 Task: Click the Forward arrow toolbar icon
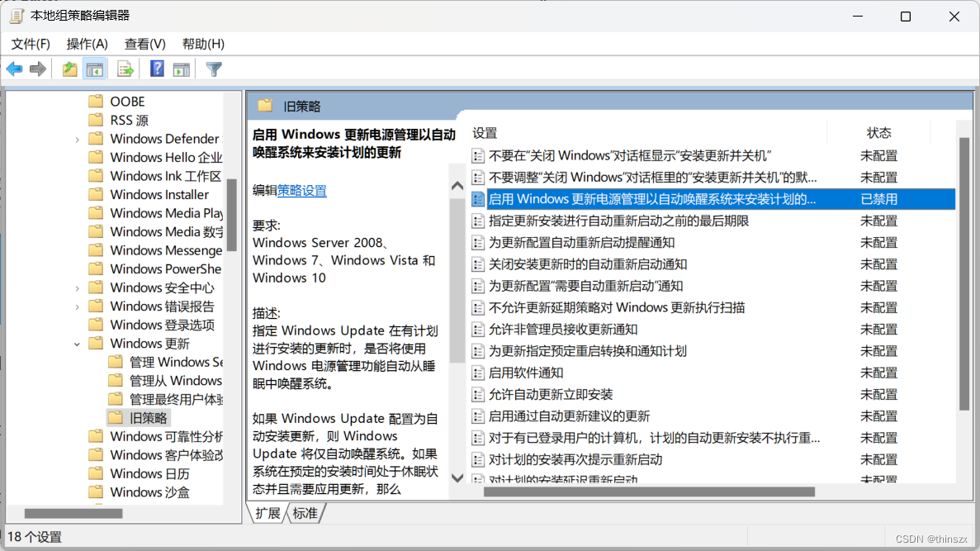tap(38, 69)
